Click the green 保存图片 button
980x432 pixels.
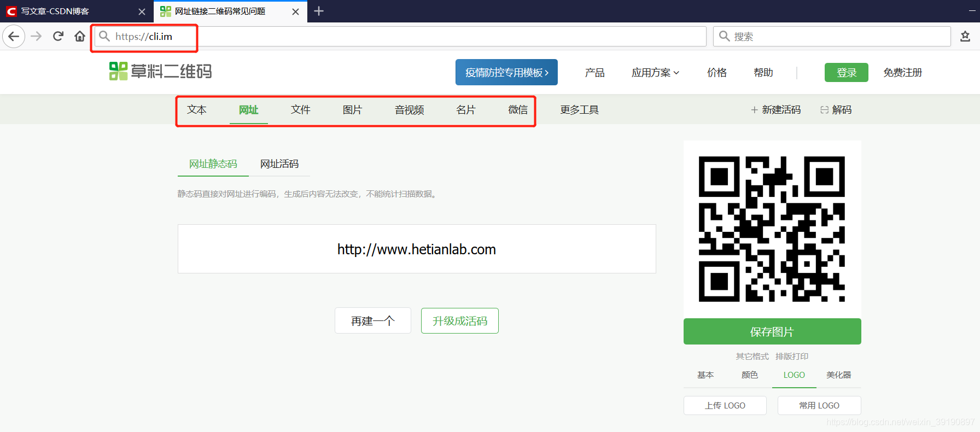[x=772, y=331]
